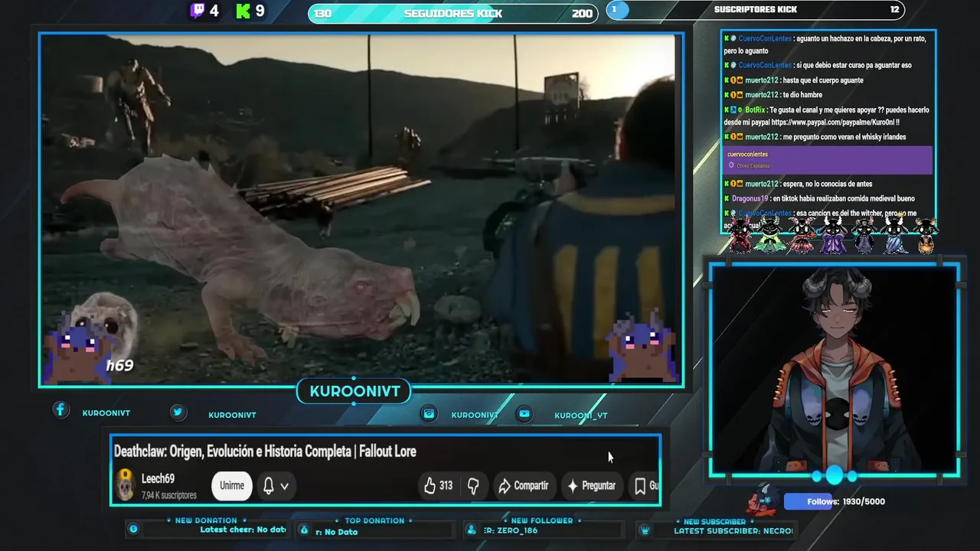Screen dimensions: 980x551
Task: Click the YouTube play icon next to KUROONI_VT
Action: [524, 413]
